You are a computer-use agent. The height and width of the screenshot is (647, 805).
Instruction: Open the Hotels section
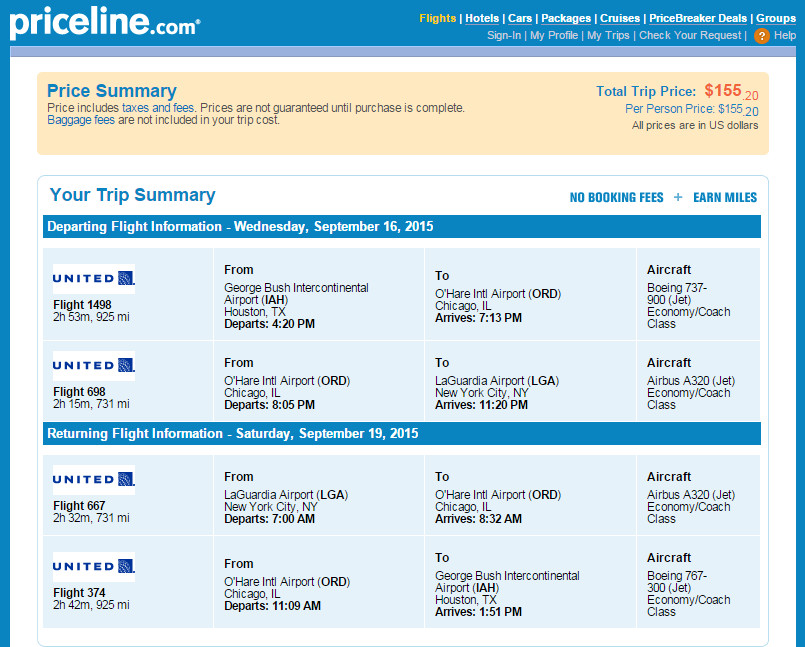pos(482,18)
